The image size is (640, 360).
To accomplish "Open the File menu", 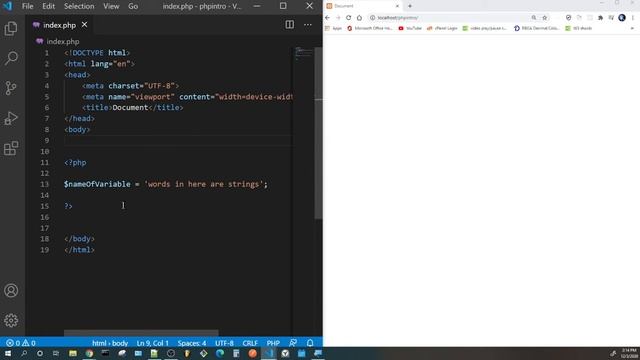I will click(27, 6).
